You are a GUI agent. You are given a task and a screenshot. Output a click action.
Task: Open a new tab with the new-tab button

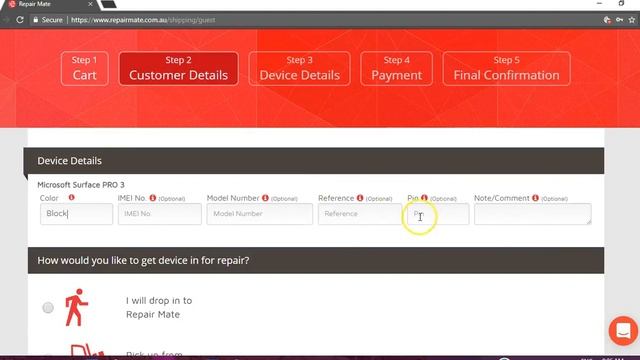[x=109, y=4]
